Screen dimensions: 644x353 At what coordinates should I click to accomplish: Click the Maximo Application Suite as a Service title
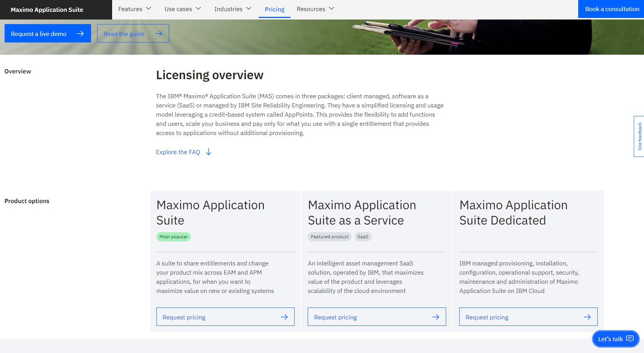pos(362,213)
